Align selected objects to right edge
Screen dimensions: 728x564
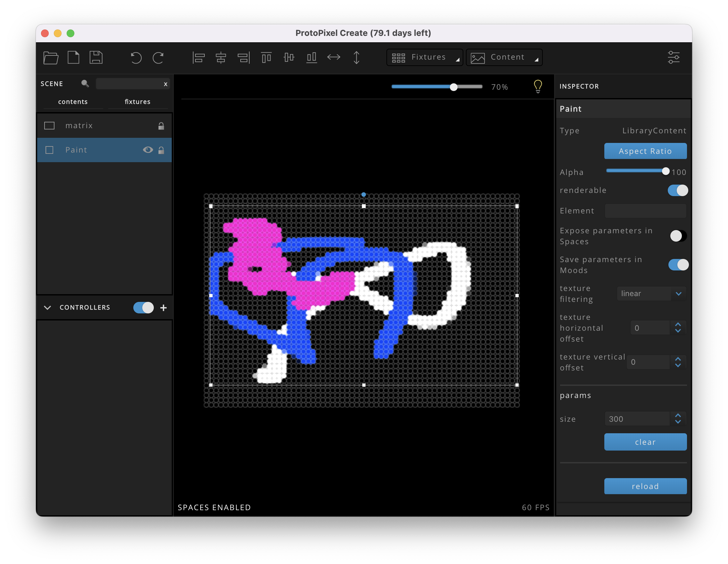pyautogui.click(x=244, y=58)
